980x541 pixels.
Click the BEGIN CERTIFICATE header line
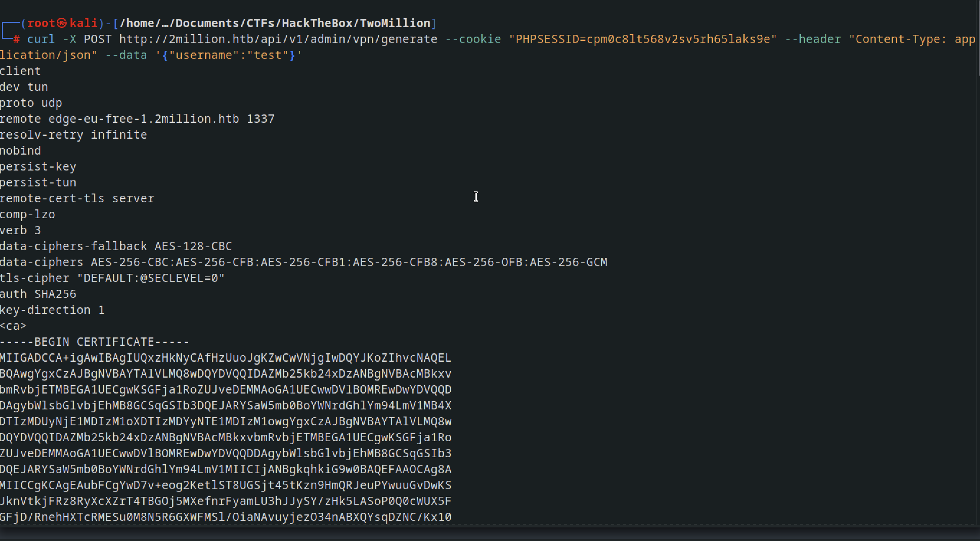click(95, 342)
